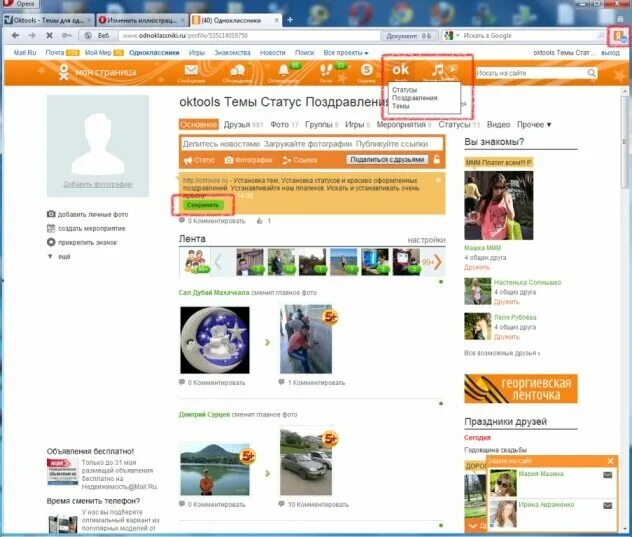Open the Music note icon
The width and height of the screenshot is (632, 537).
[438, 71]
